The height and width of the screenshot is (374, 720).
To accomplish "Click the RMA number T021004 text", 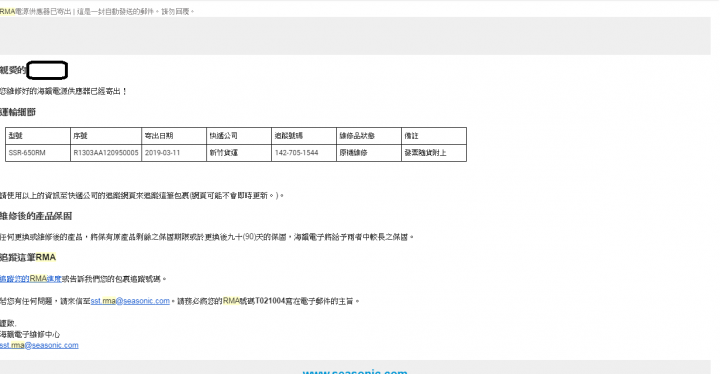I will [x=270, y=301].
